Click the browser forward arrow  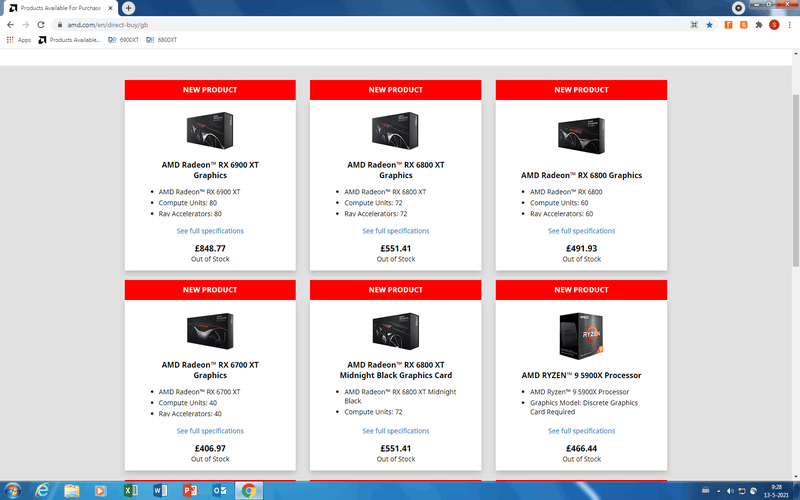(x=26, y=24)
